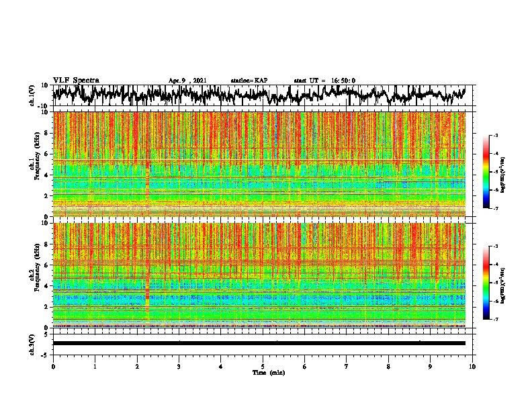Image resolution: width=532 pixels, height=411 pixels.
Task: Click the '-7' label on ch.2 colorbar
Action: pos(495,320)
